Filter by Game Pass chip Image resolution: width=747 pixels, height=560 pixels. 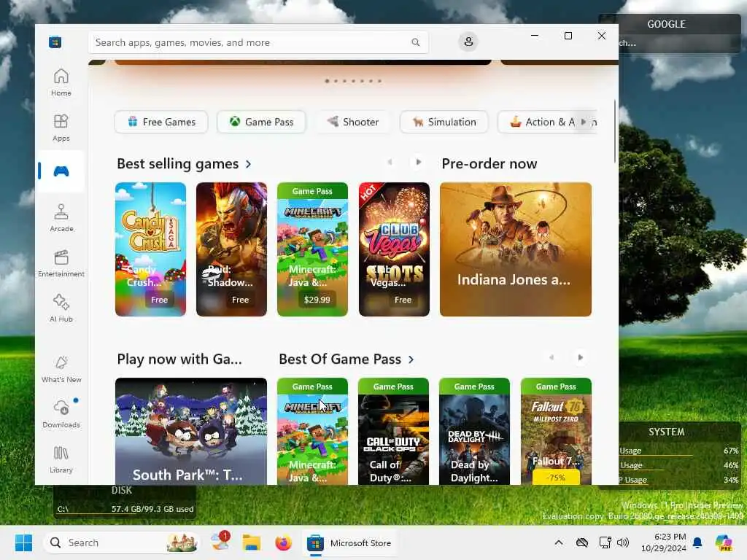(x=261, y=122)
